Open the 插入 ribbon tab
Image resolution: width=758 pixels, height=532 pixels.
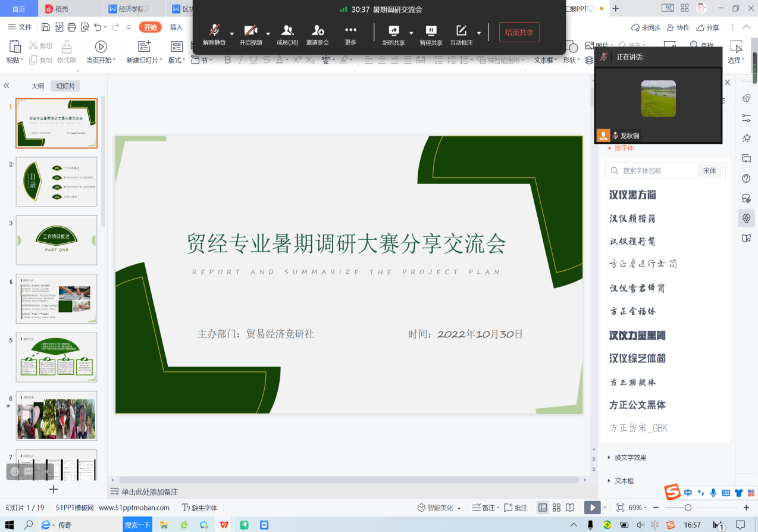[176, 27]
